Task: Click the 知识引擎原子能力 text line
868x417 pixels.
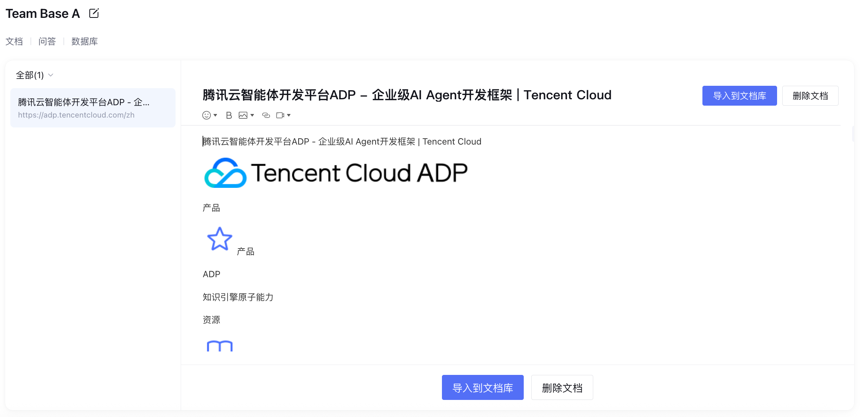Action: (x=238, y=297)
